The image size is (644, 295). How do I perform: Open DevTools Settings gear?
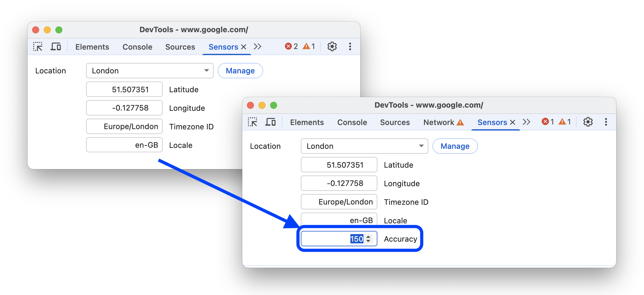pos(588,122)
